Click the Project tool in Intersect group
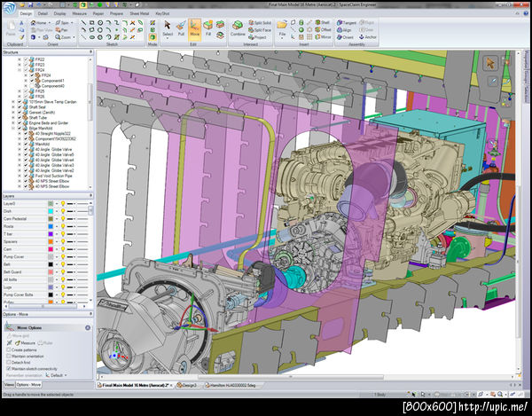 [x=257, y=37]
